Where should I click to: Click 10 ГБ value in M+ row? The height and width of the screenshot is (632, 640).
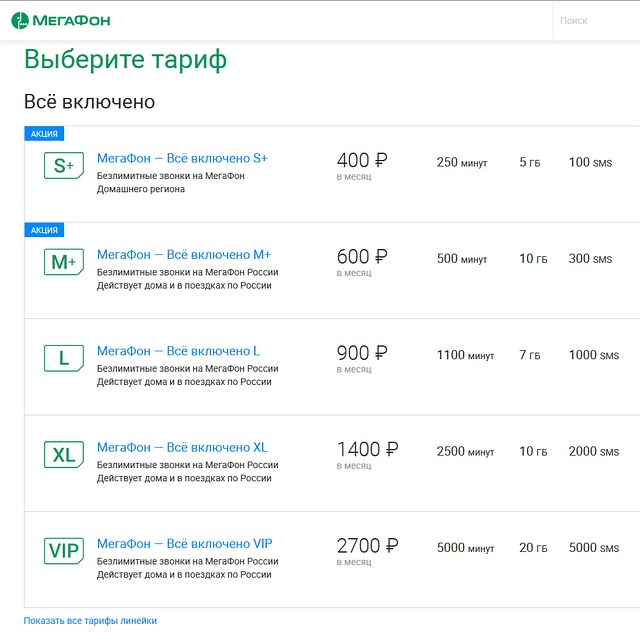click(x=533, y=259)
